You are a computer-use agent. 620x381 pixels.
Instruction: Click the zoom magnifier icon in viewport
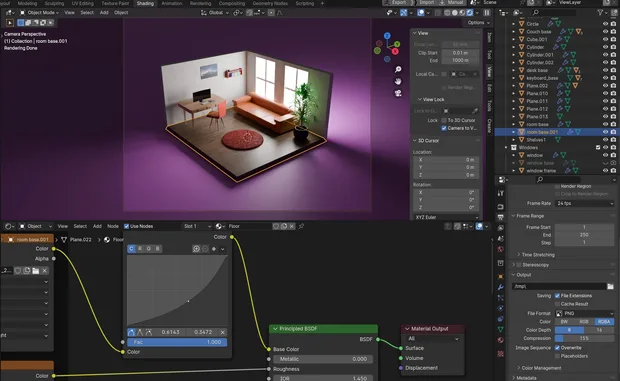(398, 70)
